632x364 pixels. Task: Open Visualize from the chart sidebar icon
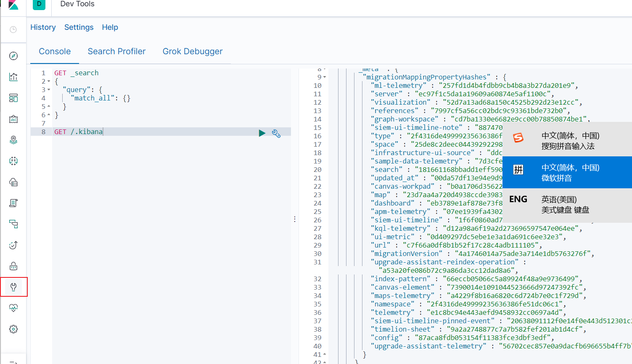point(13,77)
